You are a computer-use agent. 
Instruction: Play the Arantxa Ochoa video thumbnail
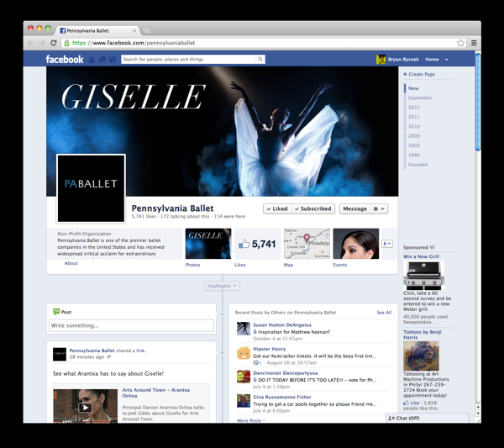point(85,408)
